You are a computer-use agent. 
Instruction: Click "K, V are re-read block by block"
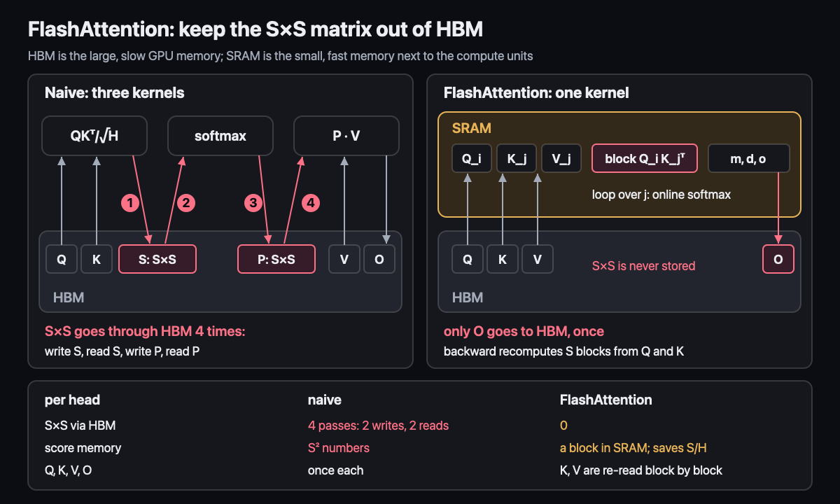coord(641,470)
